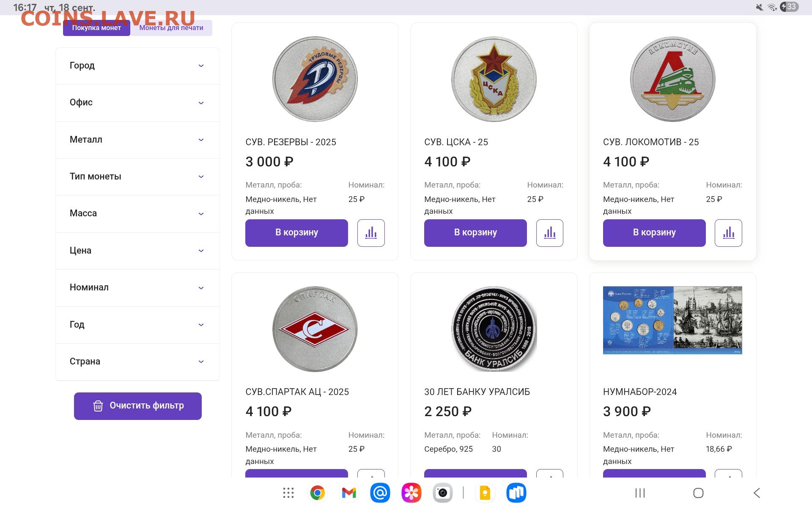This screenshot has width=812, height=508.
Task: Expand the Металл filter dropdown
Action: [x=137, y=140]
